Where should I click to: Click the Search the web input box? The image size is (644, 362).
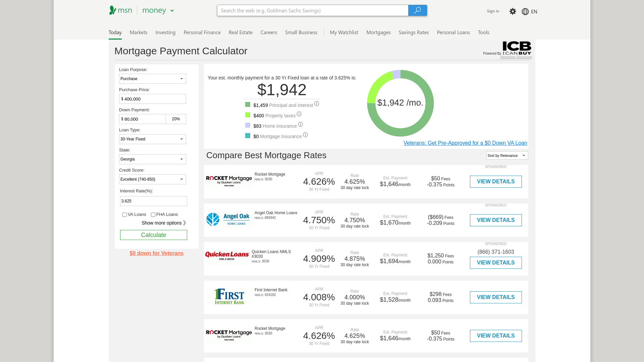pyautogui.click(x=313, y=10)
